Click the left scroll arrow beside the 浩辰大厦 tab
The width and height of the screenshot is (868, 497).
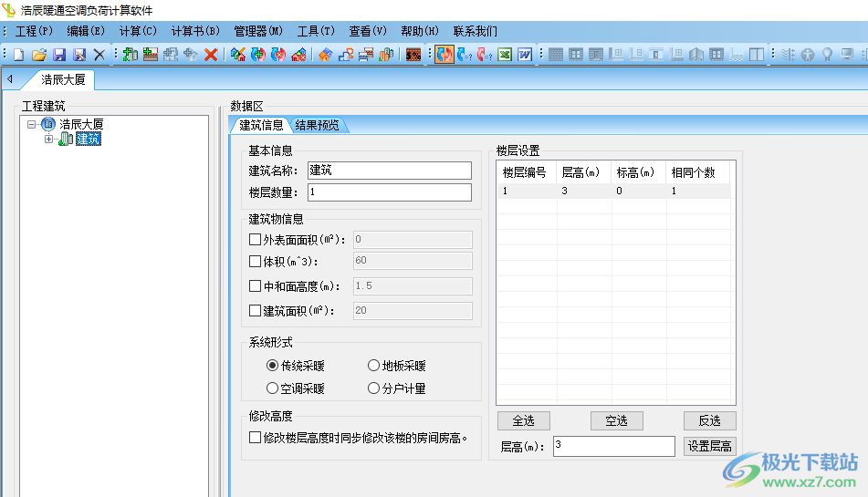pyautogui.click(x=9, y=79)
